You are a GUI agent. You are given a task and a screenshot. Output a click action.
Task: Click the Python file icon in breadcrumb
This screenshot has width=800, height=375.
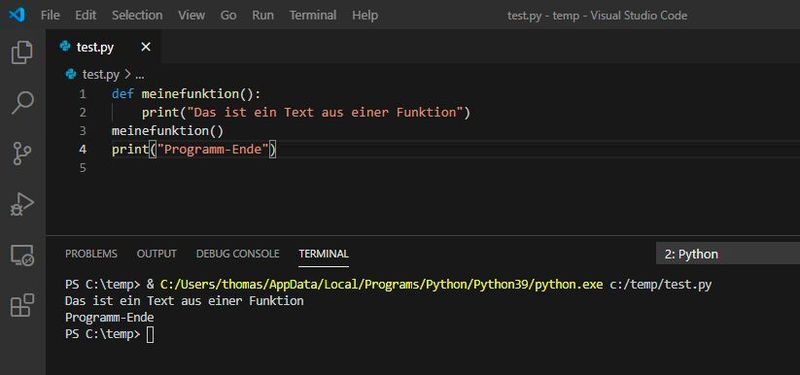point(71,74)
